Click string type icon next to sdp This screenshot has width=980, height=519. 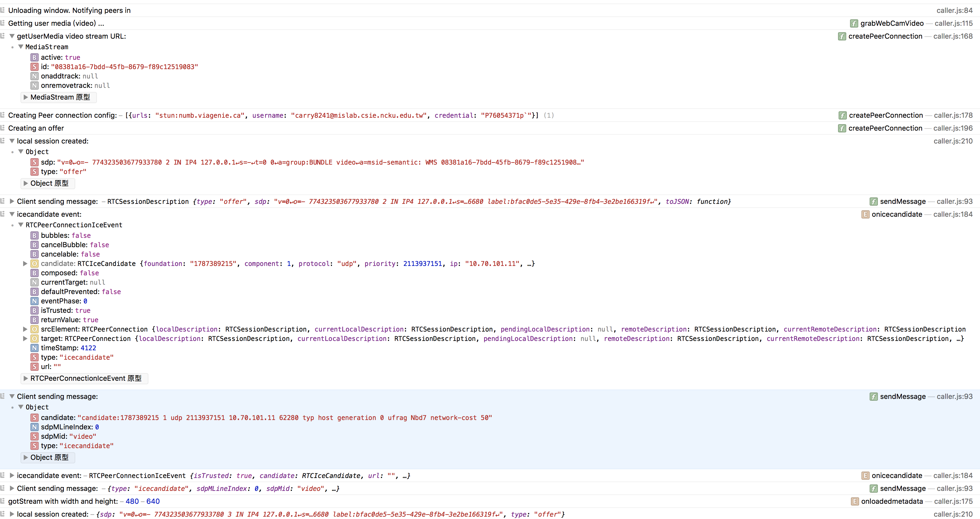pyautogui.click(x=35, y=163)
